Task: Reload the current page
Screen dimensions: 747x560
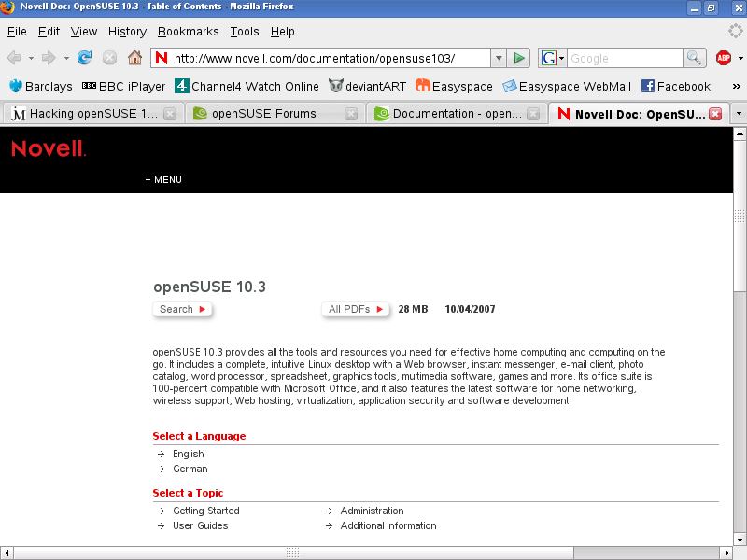Action: coord(84,58)
